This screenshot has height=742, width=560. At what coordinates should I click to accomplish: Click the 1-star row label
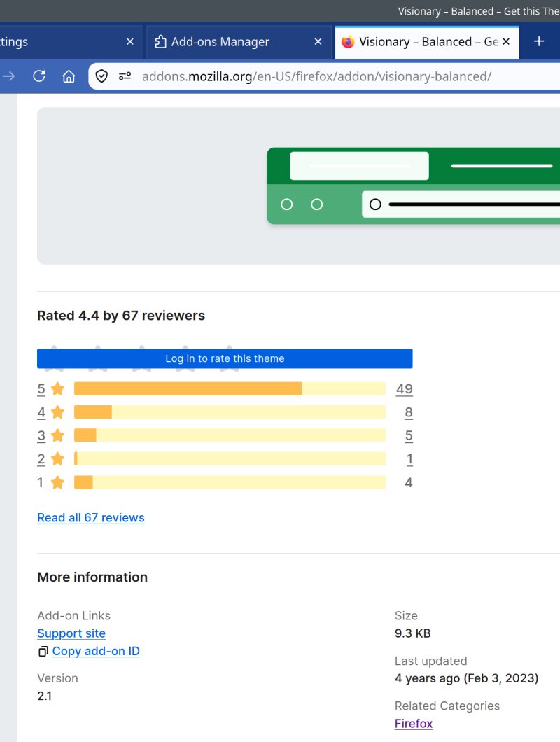pos(40,483)
